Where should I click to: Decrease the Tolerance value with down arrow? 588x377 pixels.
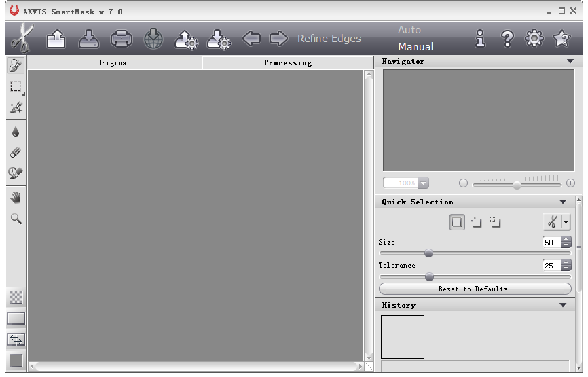(566, 268)
